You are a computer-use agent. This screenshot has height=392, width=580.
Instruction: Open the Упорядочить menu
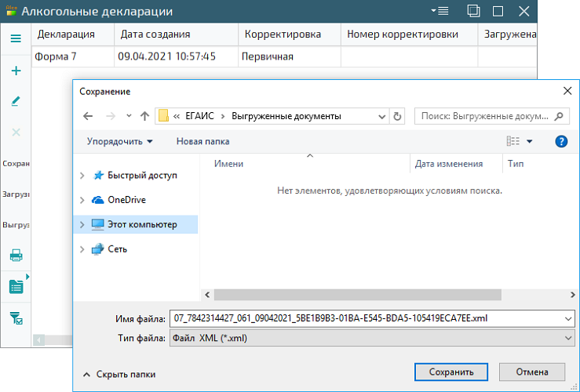pos(120,141)
